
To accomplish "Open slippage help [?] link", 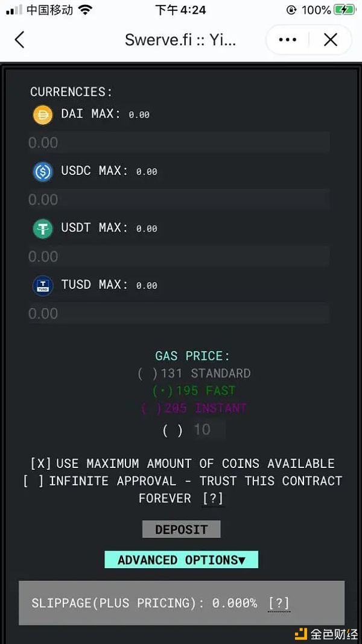I will [279, 603].
